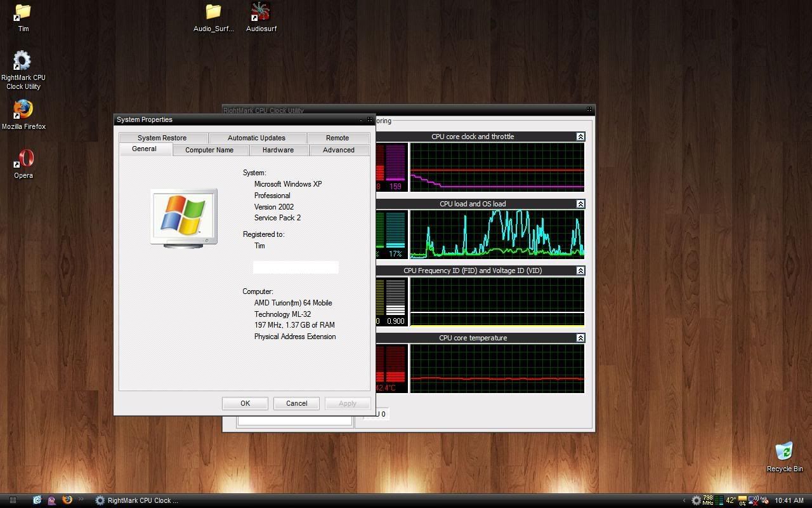
Task: Open the Audio_Surf... folder on desktop
Action: point(213,17)
